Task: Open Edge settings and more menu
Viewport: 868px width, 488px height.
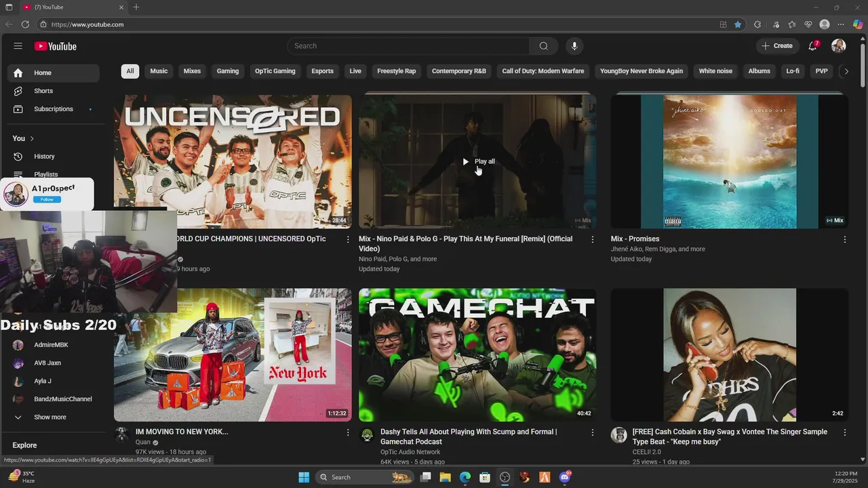Action: [x=841, y=24]
